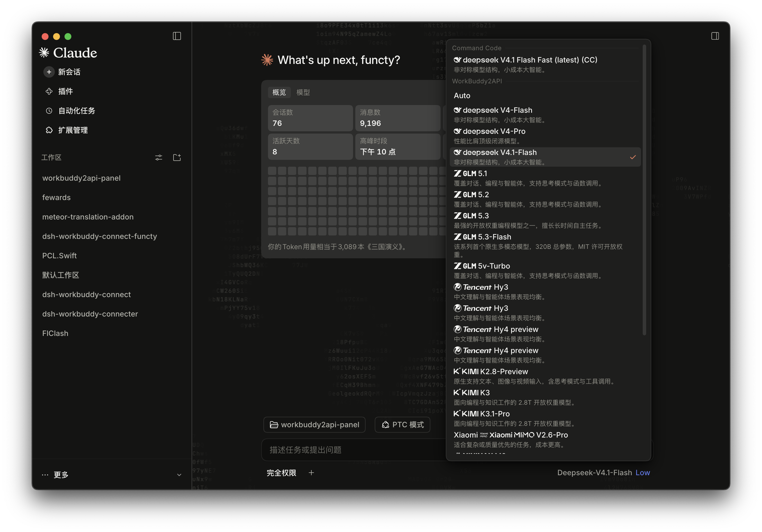This screenshot has width=762, height=532.
Task: Choose deepseek V4-Pro model
Action: coord(545,136)
